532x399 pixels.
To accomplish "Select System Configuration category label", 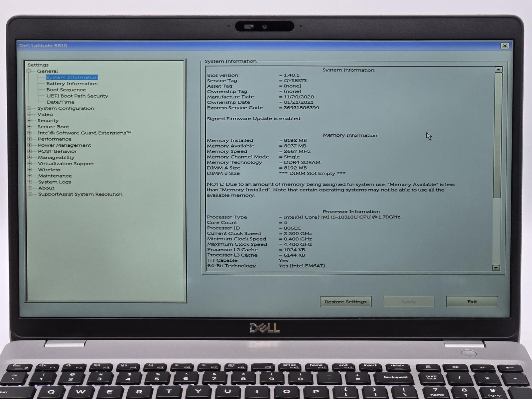I will tap(66, 108).
